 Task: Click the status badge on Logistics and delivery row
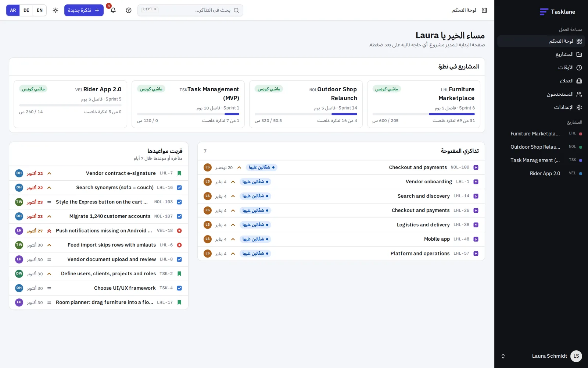[255, 225]
